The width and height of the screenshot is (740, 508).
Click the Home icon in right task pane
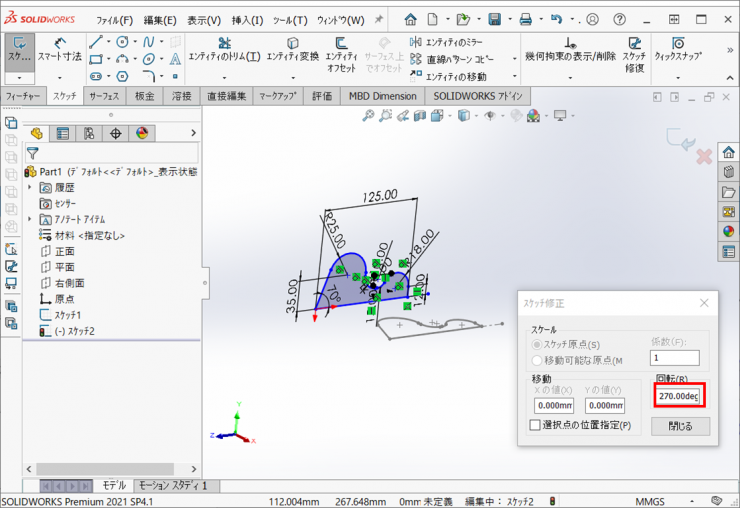[728, 152]
